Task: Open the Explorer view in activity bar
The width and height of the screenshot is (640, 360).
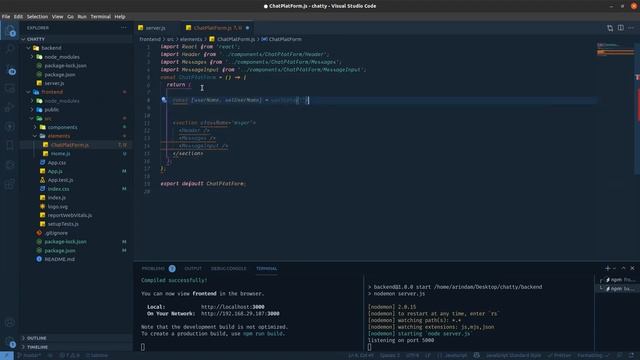Action: tap(10, 31)
